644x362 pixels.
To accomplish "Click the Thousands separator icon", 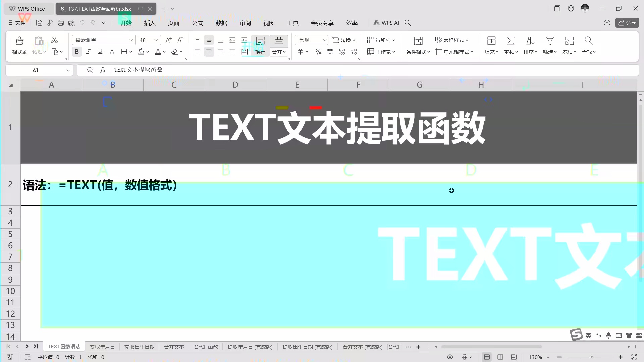I will [x=330, y=52].
